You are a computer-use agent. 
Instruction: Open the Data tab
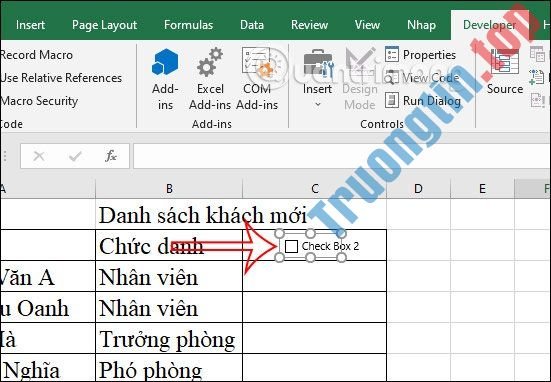click(x=252, y=25)
